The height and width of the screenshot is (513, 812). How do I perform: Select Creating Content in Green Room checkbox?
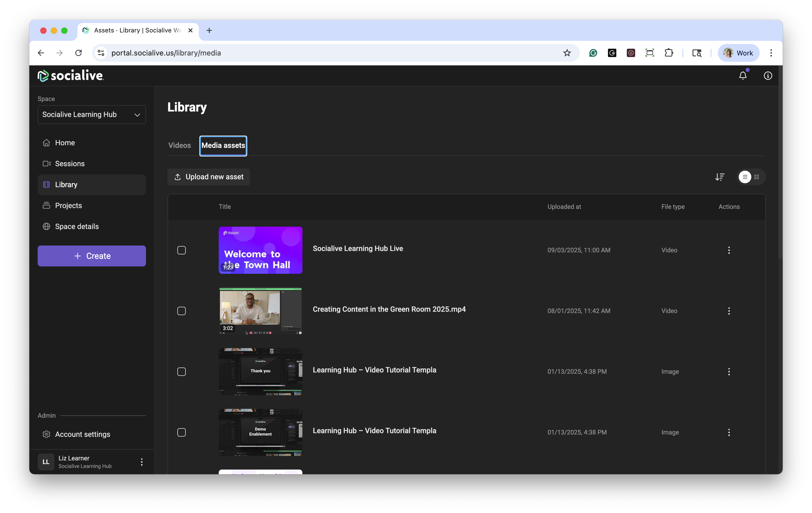(x=182, y=311)
